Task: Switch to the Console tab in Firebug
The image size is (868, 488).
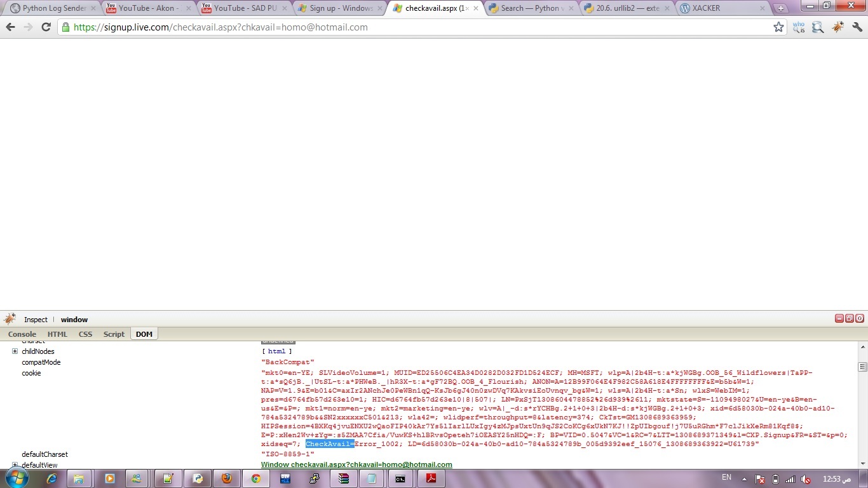Action: pyautogui.click(x=22, y=334)
